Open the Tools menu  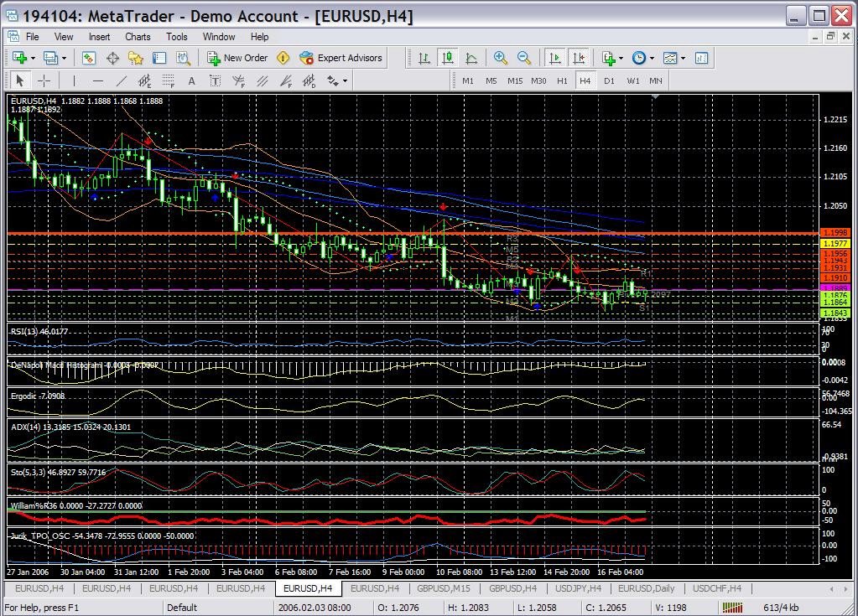click(x=177, y=37)
